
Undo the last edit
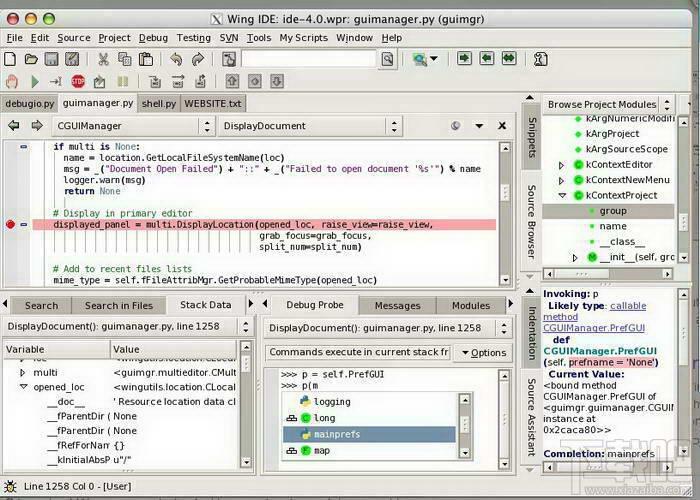point(176,59)
